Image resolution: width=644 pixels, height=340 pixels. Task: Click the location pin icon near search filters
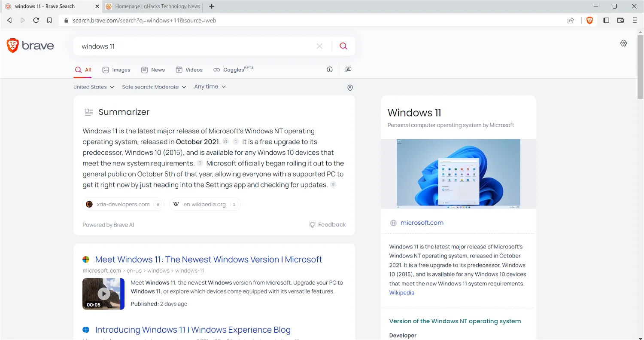click(350, 88)
